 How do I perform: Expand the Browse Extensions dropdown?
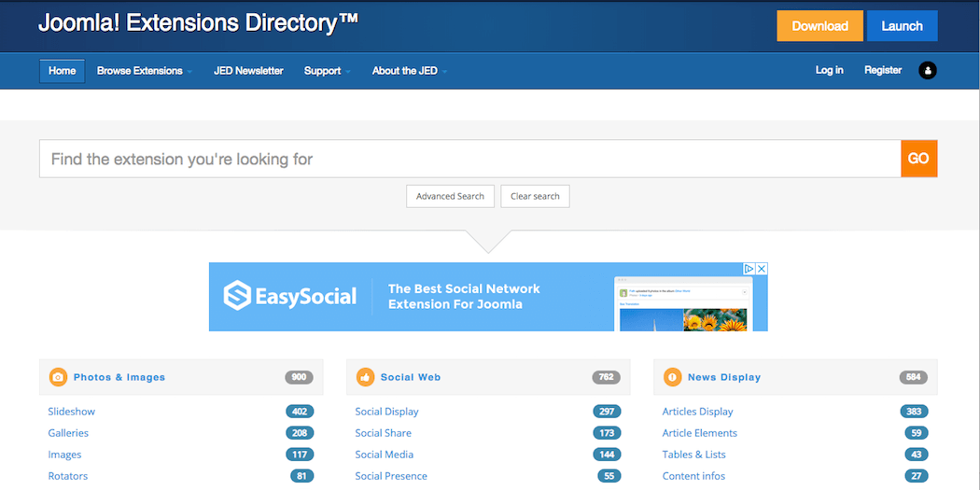click(x=144, y=71)
